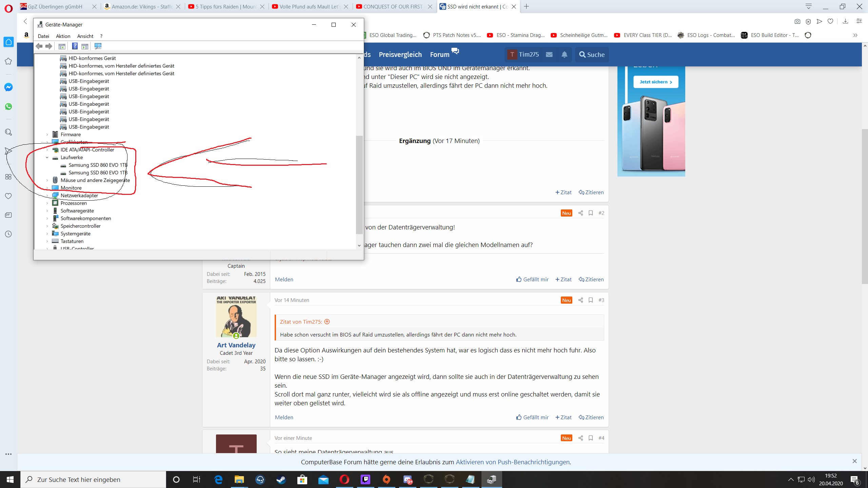Expand the Prozessoren tree node

(47, 203)
